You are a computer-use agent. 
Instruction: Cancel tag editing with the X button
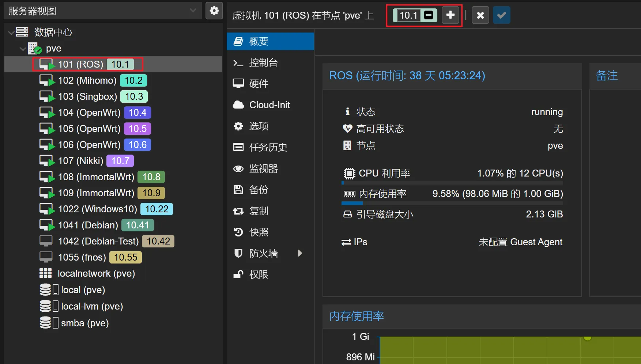480,15
